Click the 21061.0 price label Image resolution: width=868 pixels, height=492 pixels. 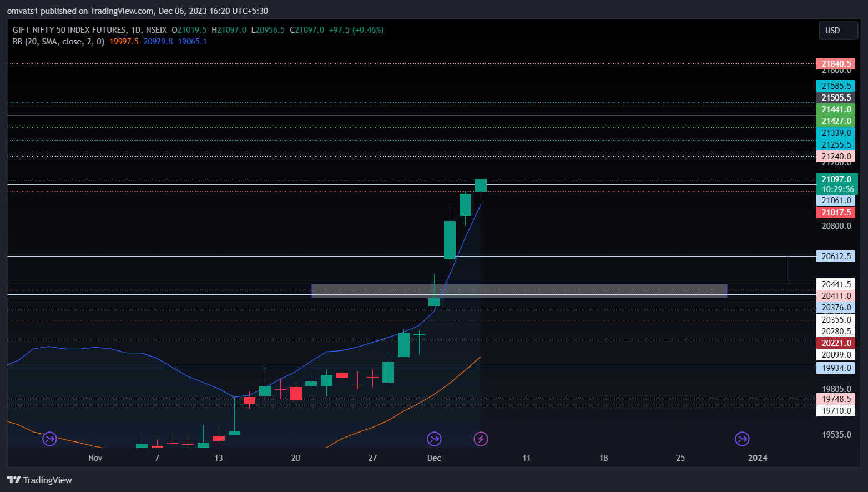point(836,200)
